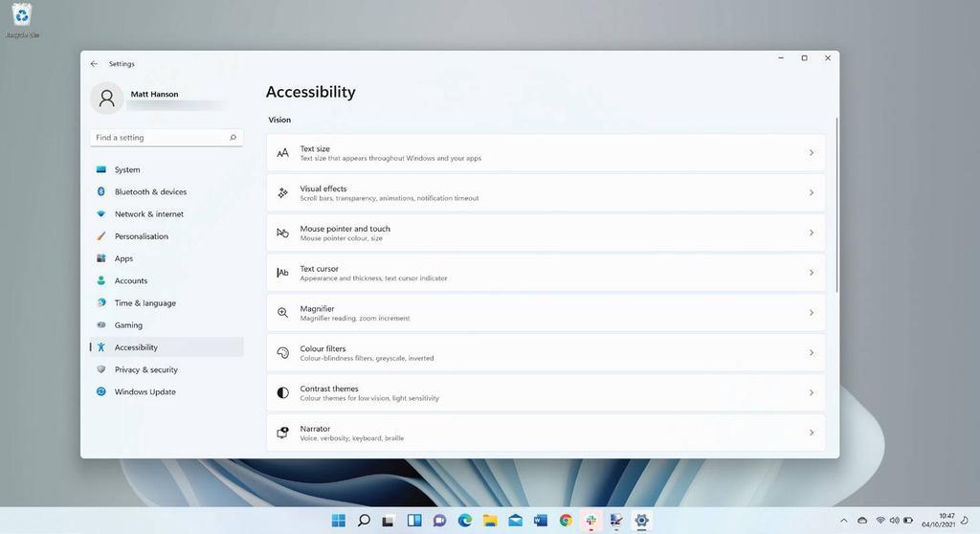Viewport: 980px width, 534px height.
Task: Click the Privacy & security shield icon
Action: 101,369
